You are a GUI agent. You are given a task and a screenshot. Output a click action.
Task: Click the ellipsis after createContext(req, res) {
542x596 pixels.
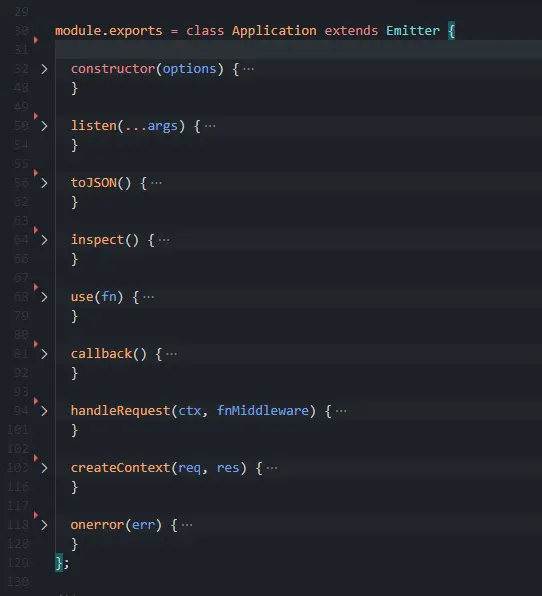[272, 468]
